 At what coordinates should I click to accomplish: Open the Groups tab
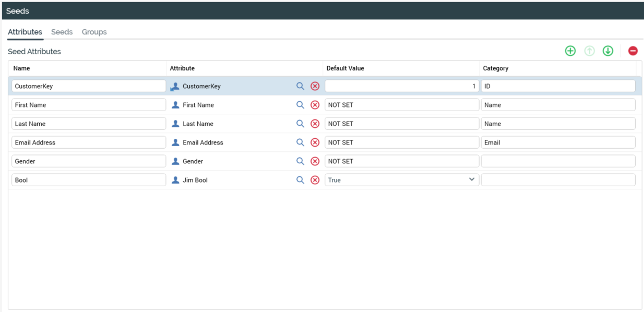pyautogui.click(x=94, y=32)
